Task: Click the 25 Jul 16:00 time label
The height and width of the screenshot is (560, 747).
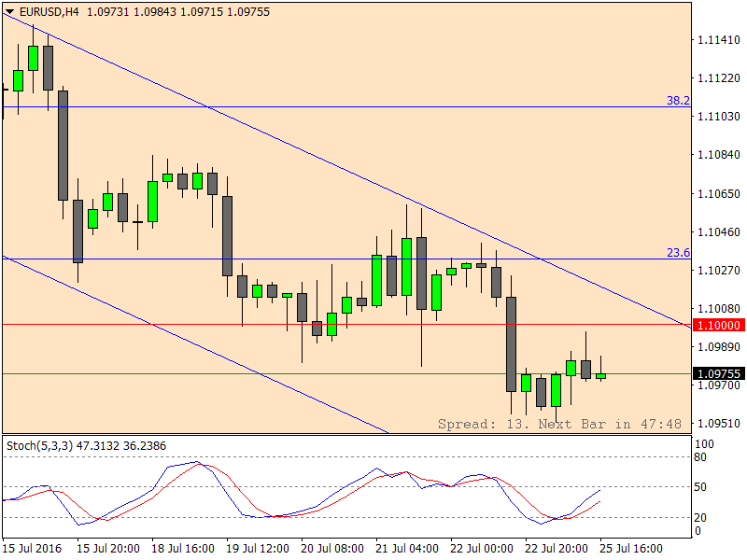Action: point(631,549)
